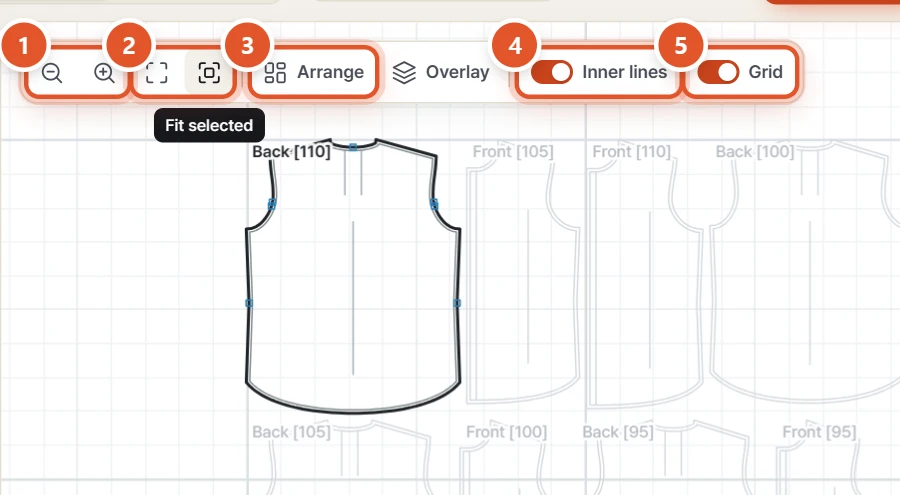Image resolution: width=900 pixels, height=495 pixels.
Task: Select the Front [110] pattern label
Action: coord(631,152)
